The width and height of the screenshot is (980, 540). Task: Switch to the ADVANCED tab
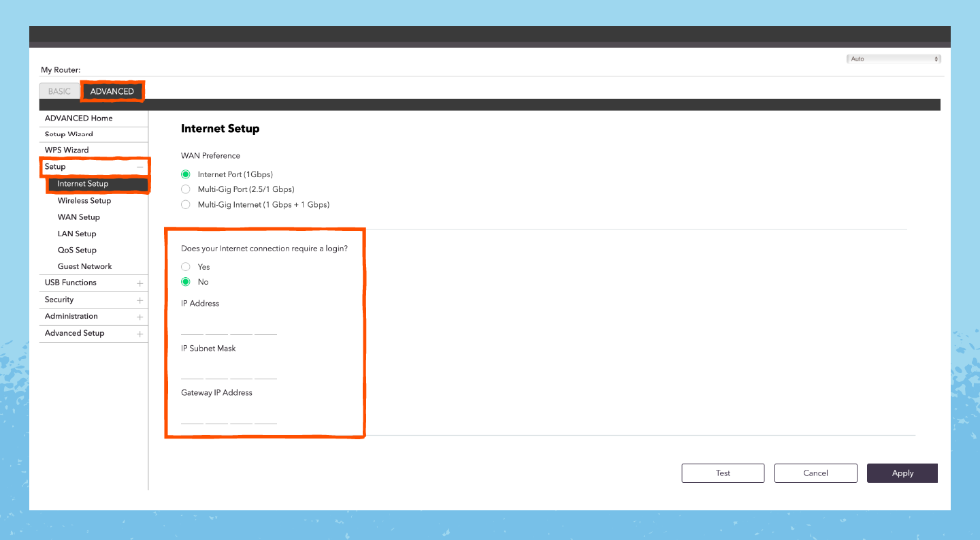(112, 91)
